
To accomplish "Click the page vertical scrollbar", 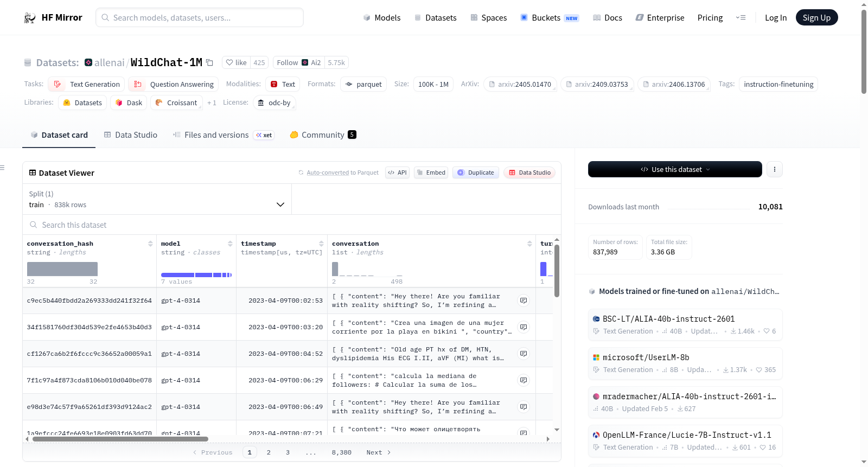I will 864,52.
